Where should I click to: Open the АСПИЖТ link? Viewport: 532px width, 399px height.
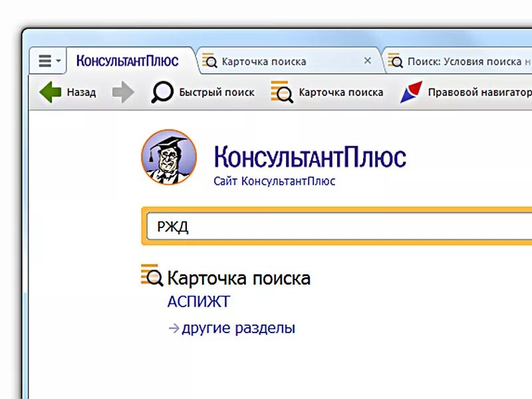[x=199, y=302]
